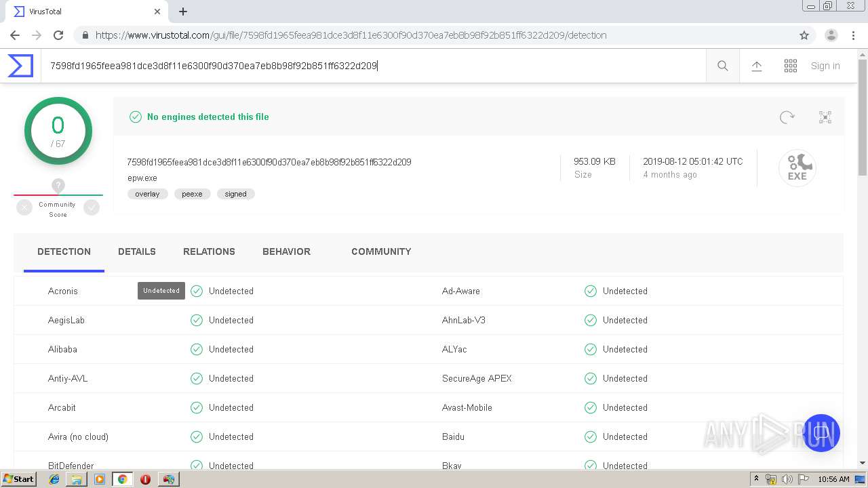Screen dimensions: 868x488
Task: Click the search magnifier icon
Action: tap(723, 66)
